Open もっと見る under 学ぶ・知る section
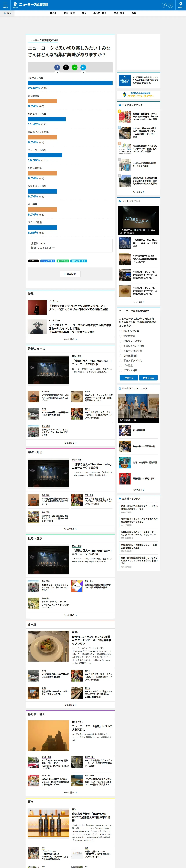Viewport: 186px width, 868px height. click(70, 529)
